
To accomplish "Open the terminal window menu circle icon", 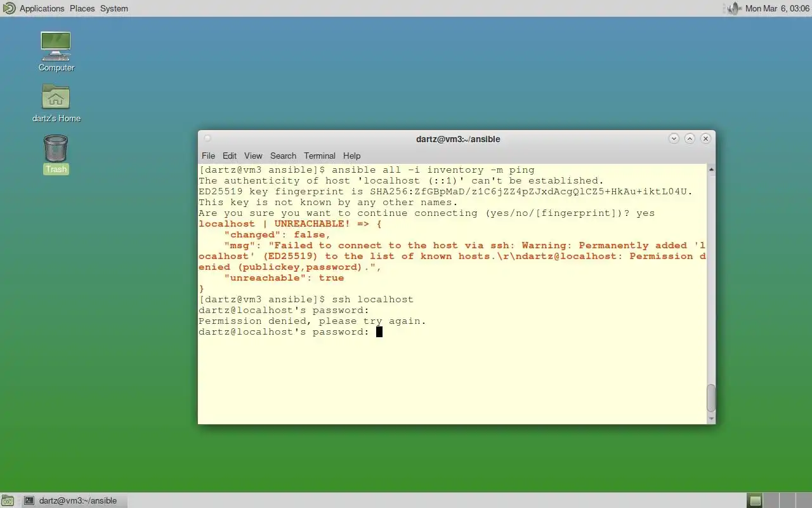I will click(207, 138).
